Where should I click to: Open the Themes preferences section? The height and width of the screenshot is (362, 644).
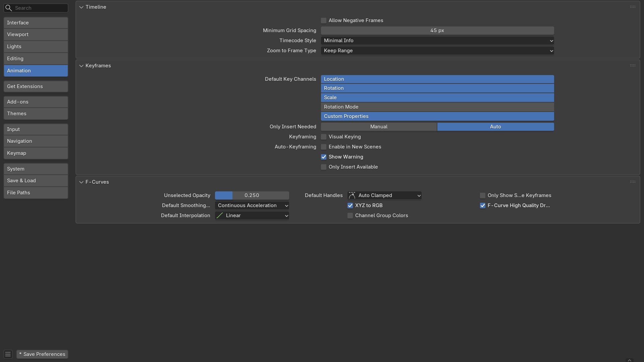pyautogui.click(x=36, y=114)
